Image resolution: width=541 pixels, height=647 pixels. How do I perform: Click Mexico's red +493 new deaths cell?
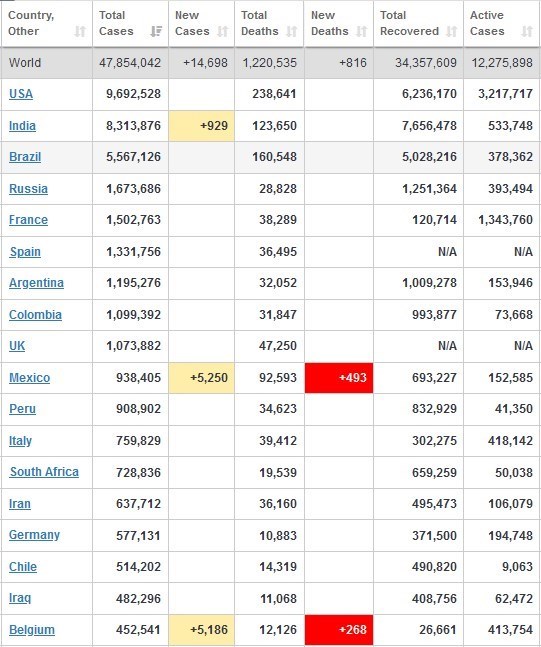(339, 378)
